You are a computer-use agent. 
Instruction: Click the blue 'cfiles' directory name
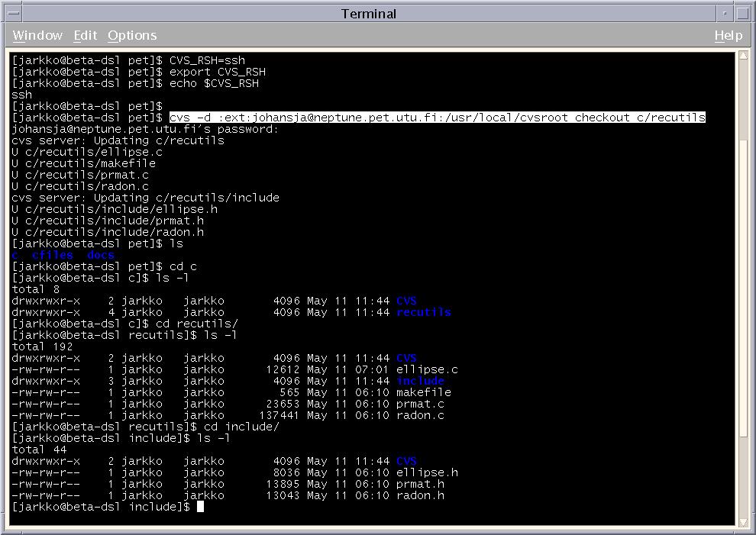[x=53, y=255]
